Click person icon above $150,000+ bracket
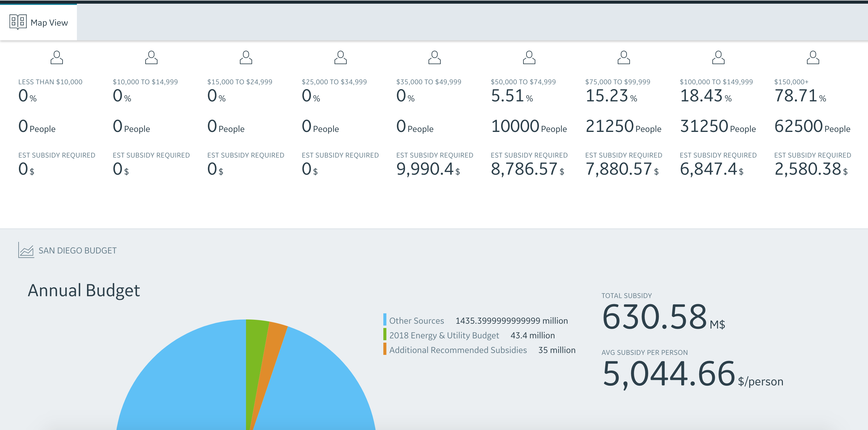 (813, 58)
